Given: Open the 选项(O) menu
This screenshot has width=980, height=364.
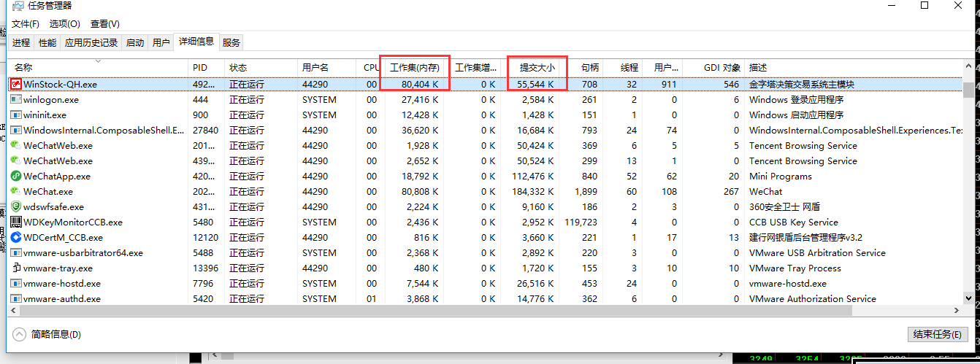Looking at the screenshot, I should [x=65, y=24].
